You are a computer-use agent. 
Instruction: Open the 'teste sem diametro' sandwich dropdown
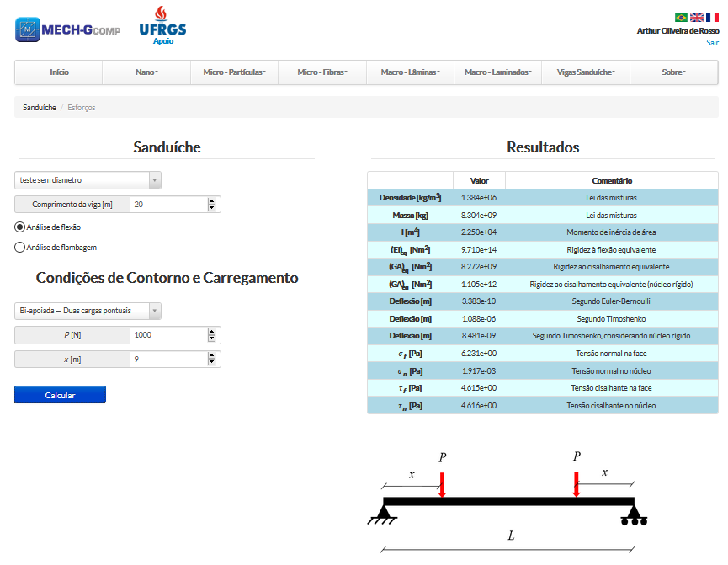[88, 180]
